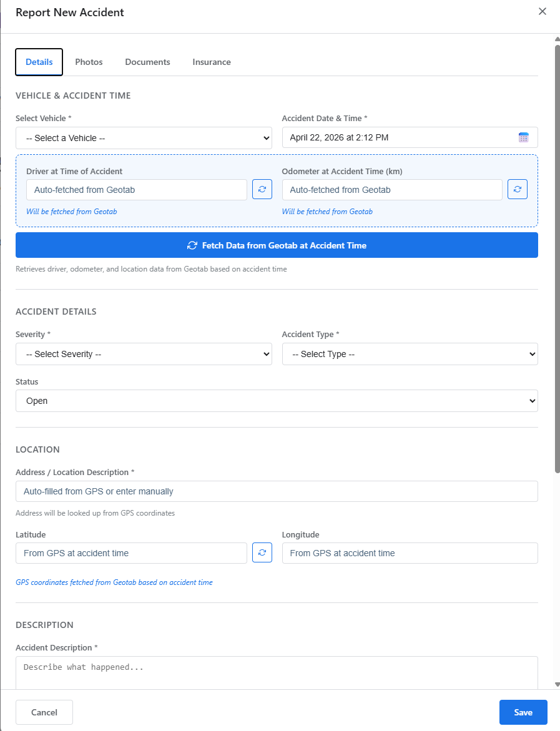Expand the Status dropdown showing Open
Screen dimensions: 560x731
tap(277, 401)
